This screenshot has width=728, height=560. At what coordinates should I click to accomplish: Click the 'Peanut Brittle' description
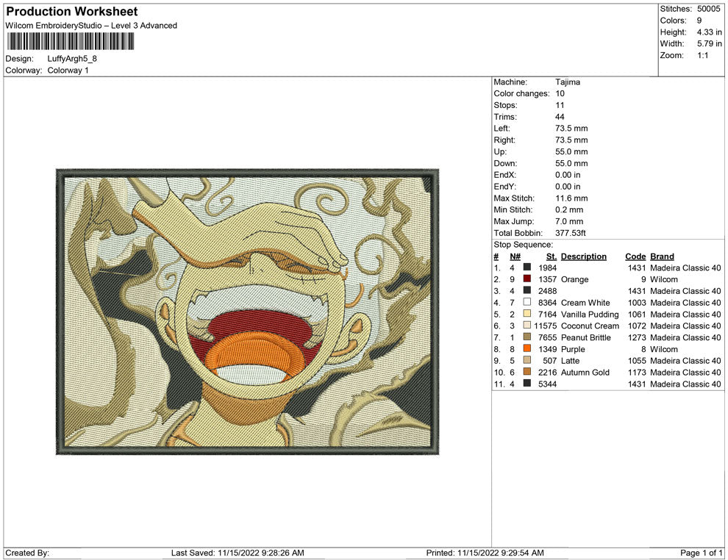[x=586, y=337]
